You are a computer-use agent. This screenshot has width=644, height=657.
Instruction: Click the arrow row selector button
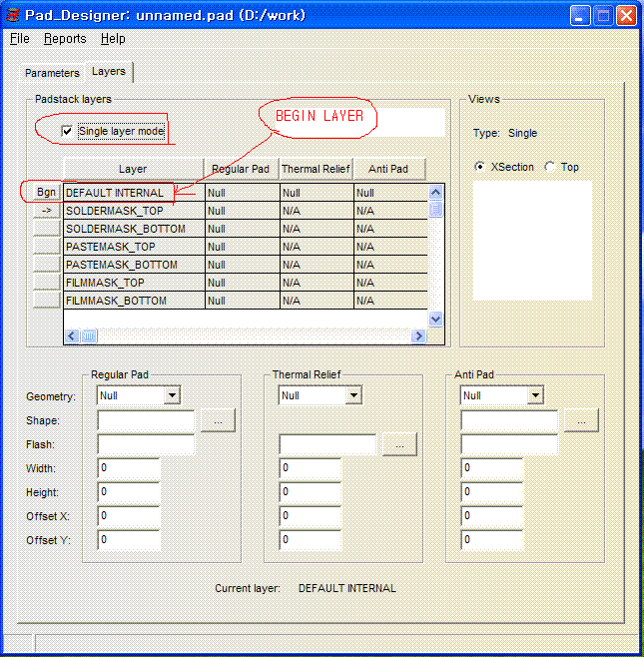[46, 211]
